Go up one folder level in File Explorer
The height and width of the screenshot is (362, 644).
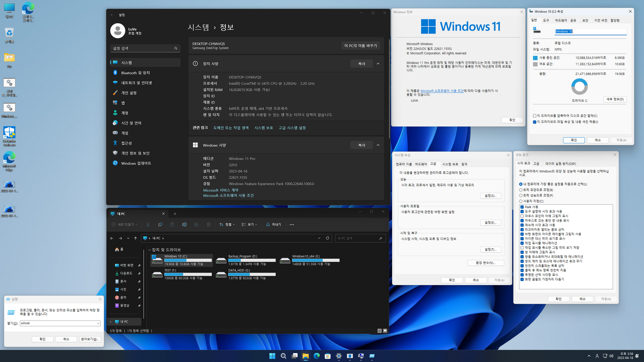tap(135, 238)
